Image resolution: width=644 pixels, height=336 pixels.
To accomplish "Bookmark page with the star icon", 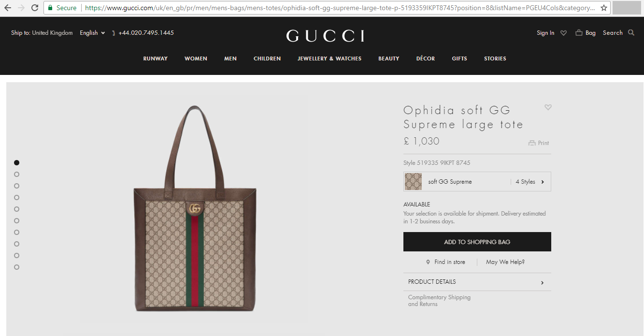I will (x=603, y=8).
